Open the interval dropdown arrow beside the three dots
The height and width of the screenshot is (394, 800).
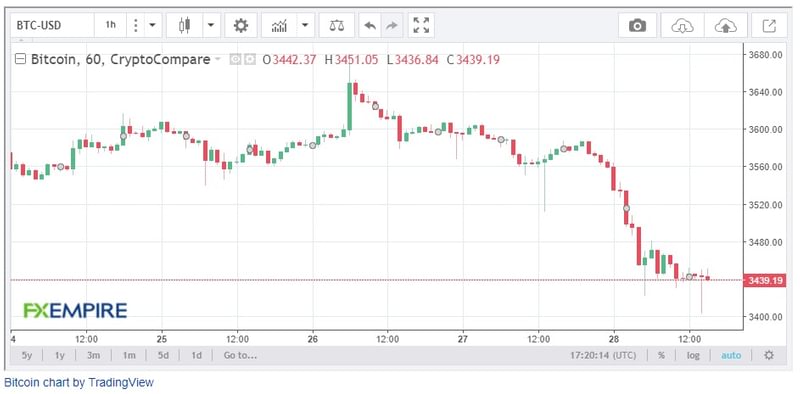pyautogui.click(x=152, y=25)
